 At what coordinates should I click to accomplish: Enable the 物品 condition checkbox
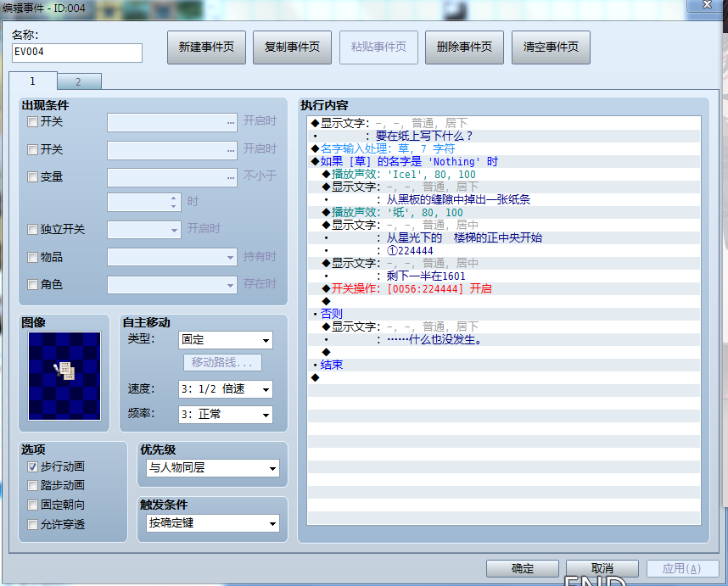click(x=32, y=258)
